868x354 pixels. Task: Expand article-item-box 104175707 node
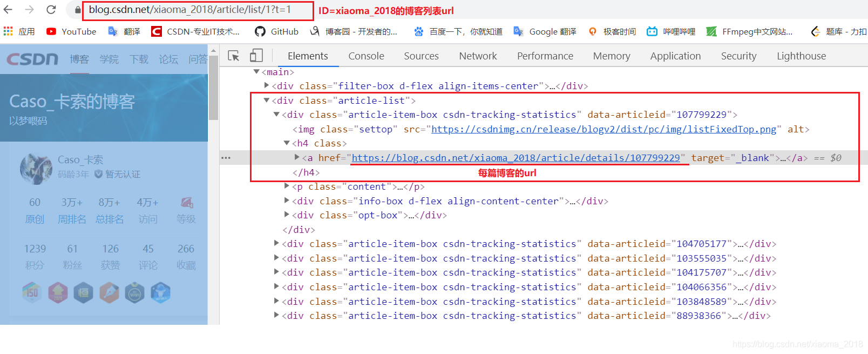[x=276, y=272]
